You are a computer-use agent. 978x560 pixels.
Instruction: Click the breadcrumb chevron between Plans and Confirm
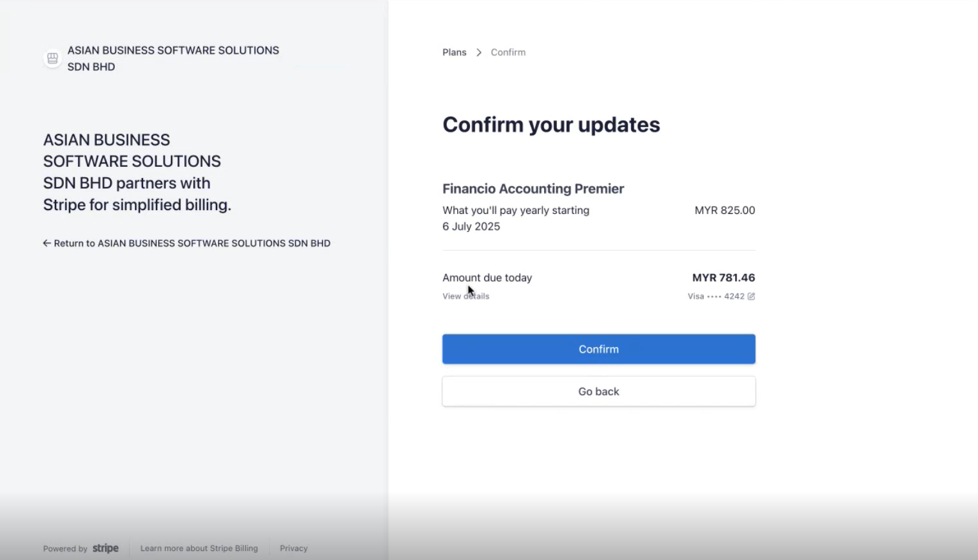tap(478, 52)
